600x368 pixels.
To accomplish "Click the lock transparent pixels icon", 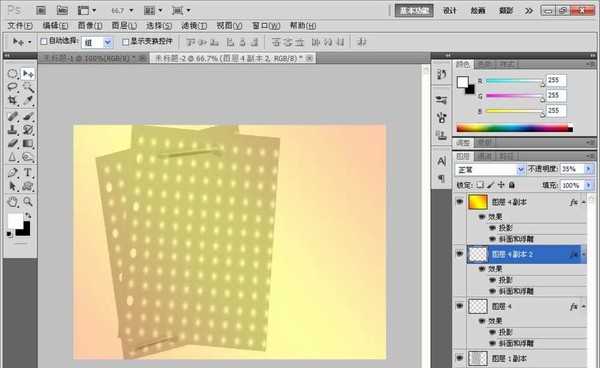I will 480,185.
